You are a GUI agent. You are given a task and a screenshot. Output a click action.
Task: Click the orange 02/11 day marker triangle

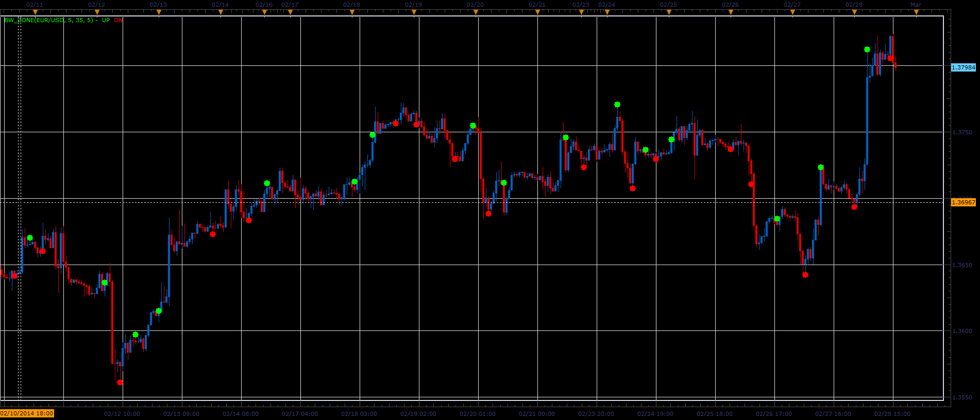pyautogui.click(x=35, y=12)
